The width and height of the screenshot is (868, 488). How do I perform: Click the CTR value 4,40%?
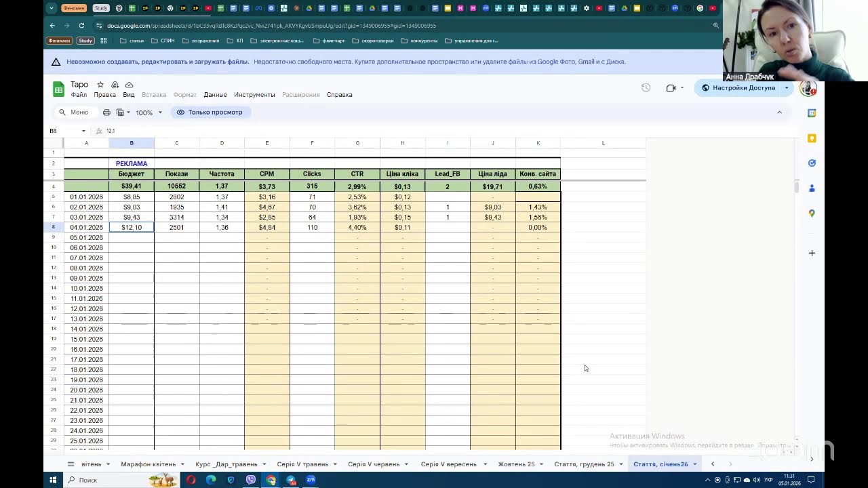[357, 228]
